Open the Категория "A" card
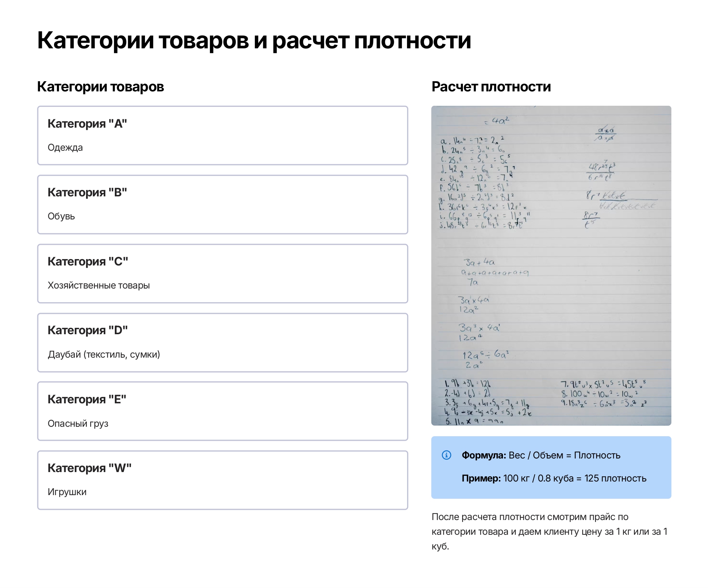 [x=223, y=136]
